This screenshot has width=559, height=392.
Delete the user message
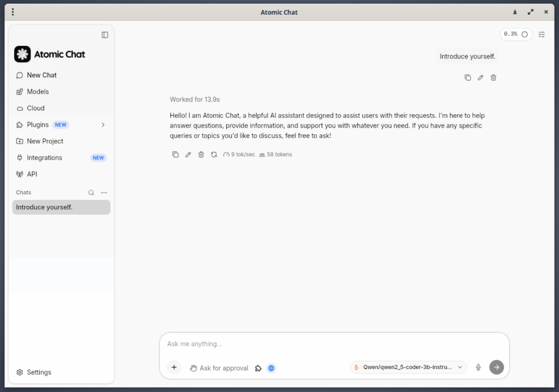[x=493, y=78]
